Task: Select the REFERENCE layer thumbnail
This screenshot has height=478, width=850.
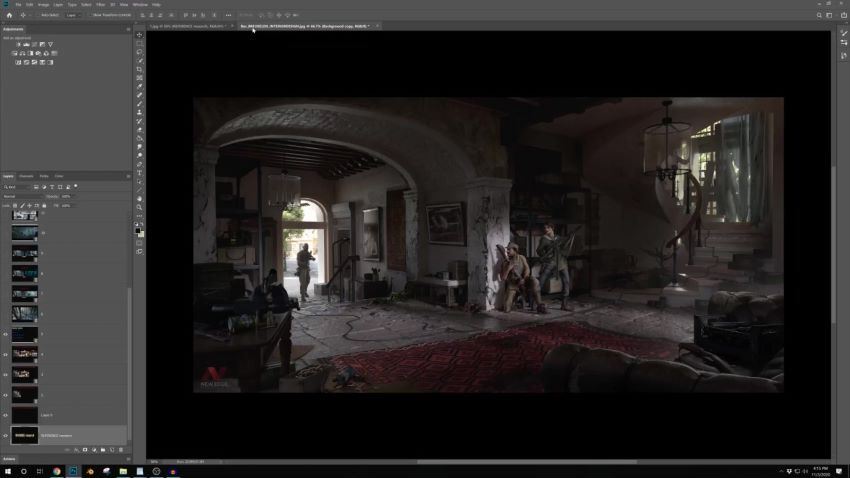Action: tap(24, 436)
